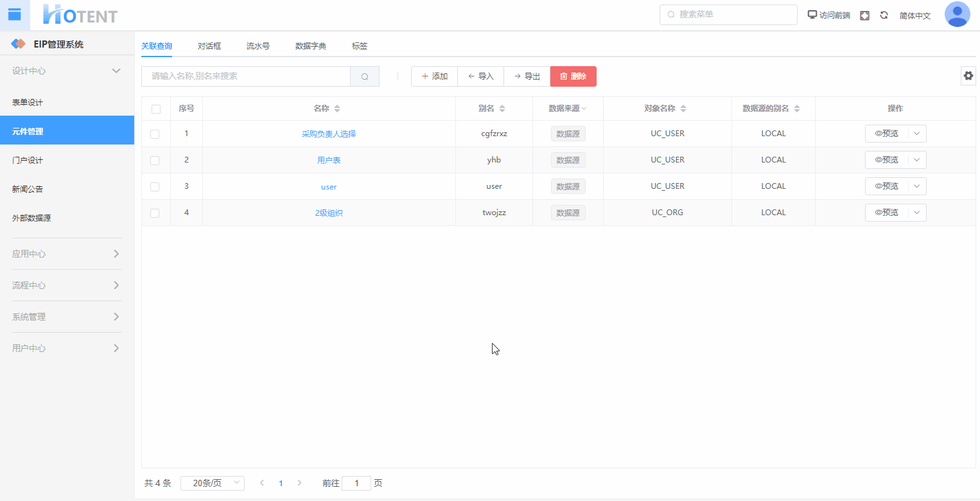Tick the checkbox for 2级组织 row

[x=155, y=213]
